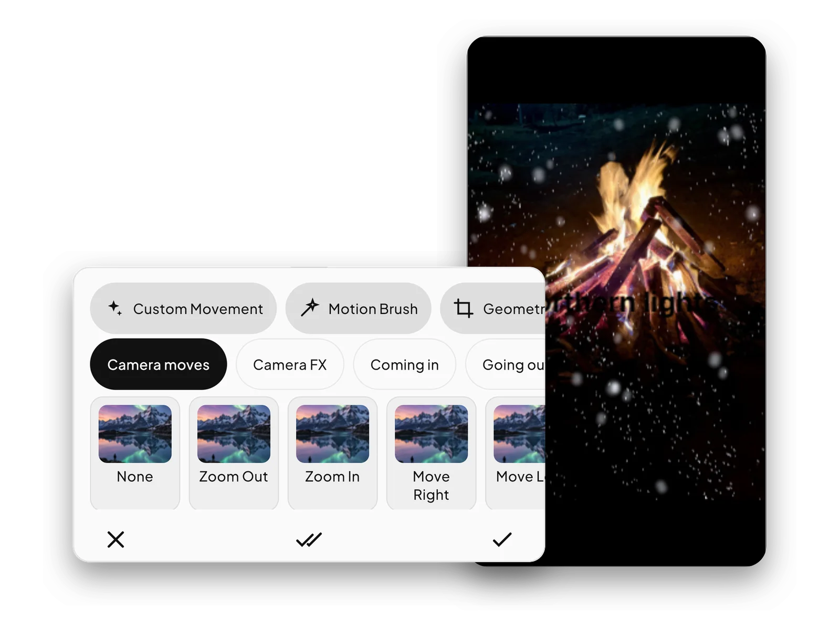Choose the Zoom Out camera move
This screenshot has width=840, height=630.
234,453
